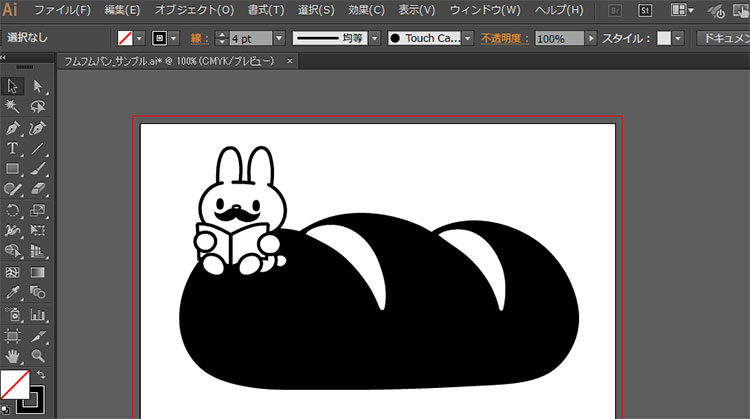Open the stroke weight dropdown
The height and width of the screenshot is (419, 750).
coord(279,38)
